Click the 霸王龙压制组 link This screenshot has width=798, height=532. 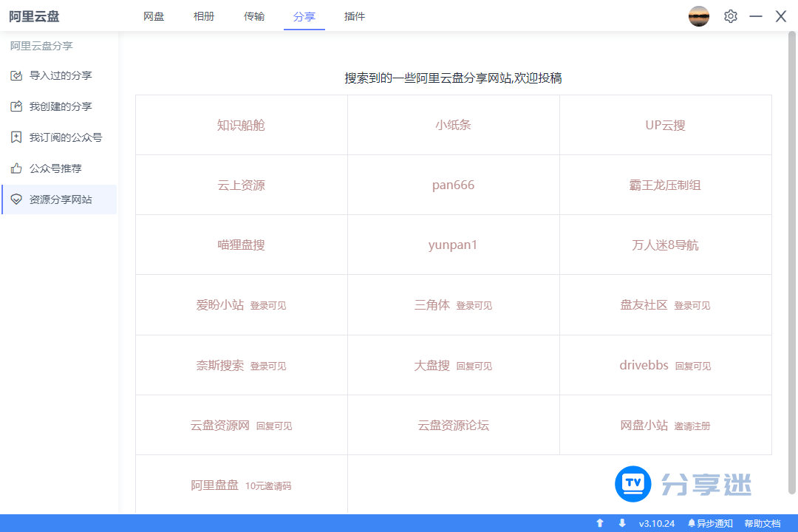[x=664, y=185]
